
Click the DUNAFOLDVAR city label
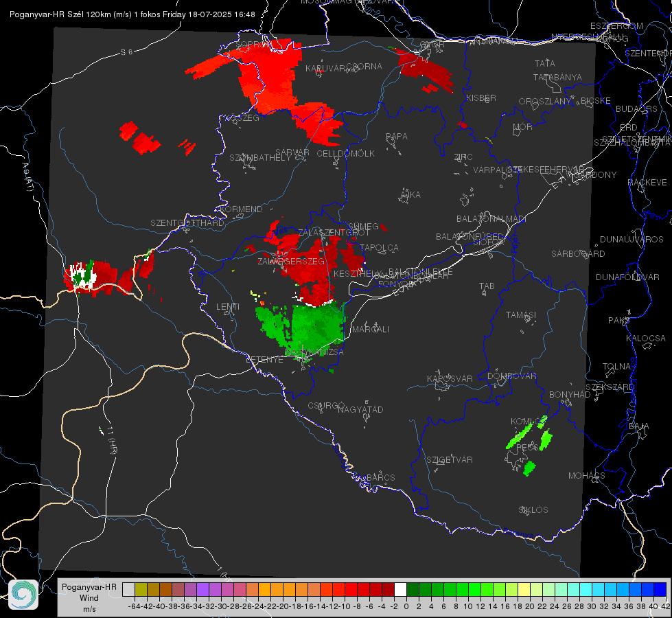627,277
